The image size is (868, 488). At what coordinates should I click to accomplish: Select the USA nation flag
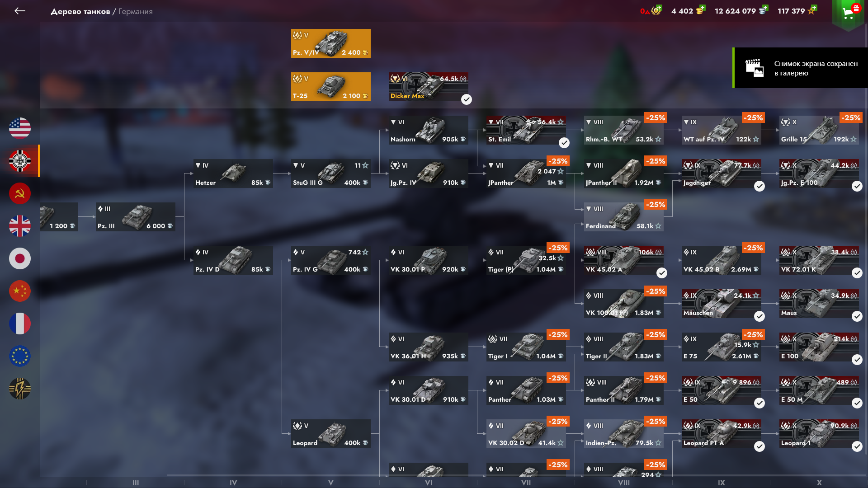pyautogui.click(x=20, y=128)
